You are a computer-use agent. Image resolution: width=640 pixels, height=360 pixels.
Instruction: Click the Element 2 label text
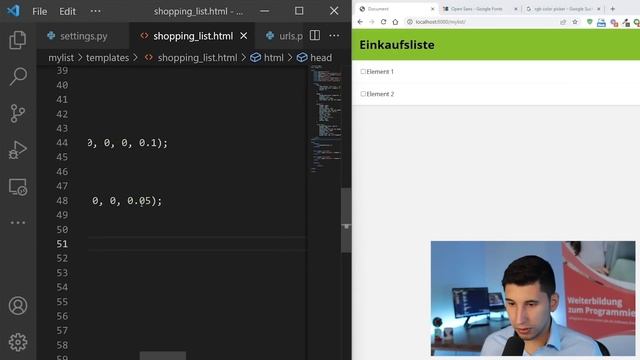380,94
